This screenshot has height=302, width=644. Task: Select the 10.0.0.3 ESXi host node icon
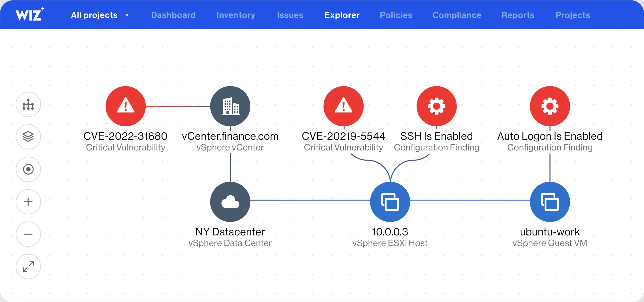(390, 202)
